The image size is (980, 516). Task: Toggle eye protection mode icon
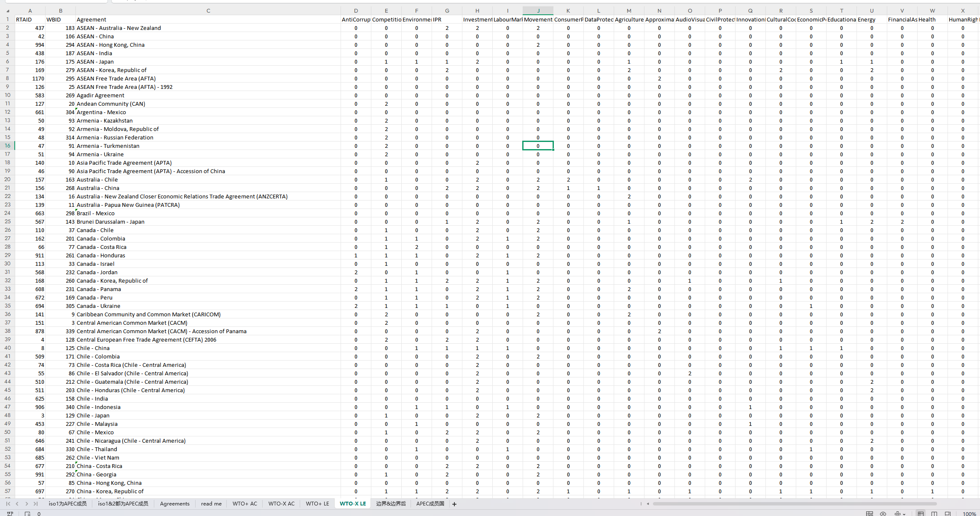click(x=883, y=513)
